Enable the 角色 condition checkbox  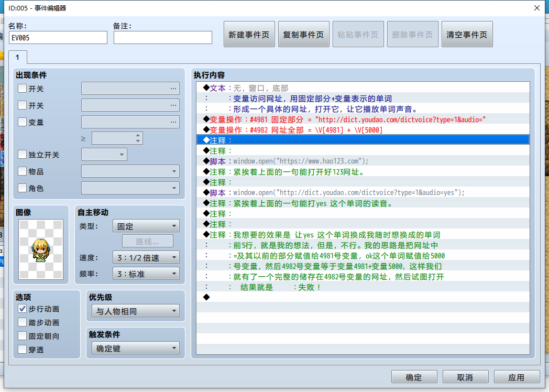point(22,188)
